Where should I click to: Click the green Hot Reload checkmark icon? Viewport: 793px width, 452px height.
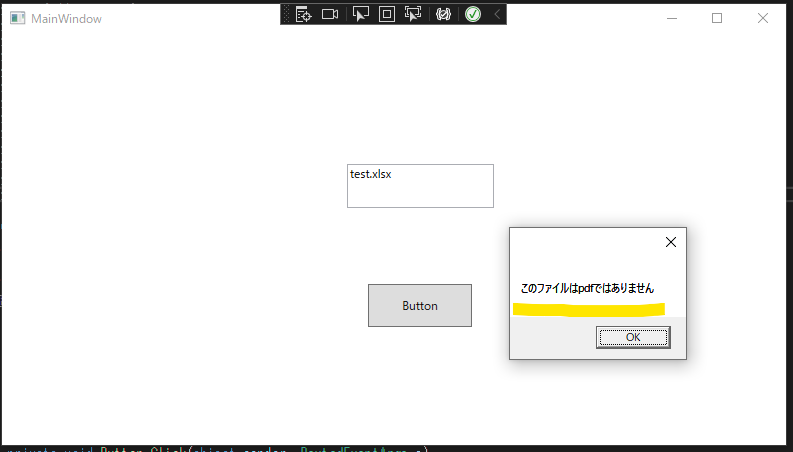473,14
